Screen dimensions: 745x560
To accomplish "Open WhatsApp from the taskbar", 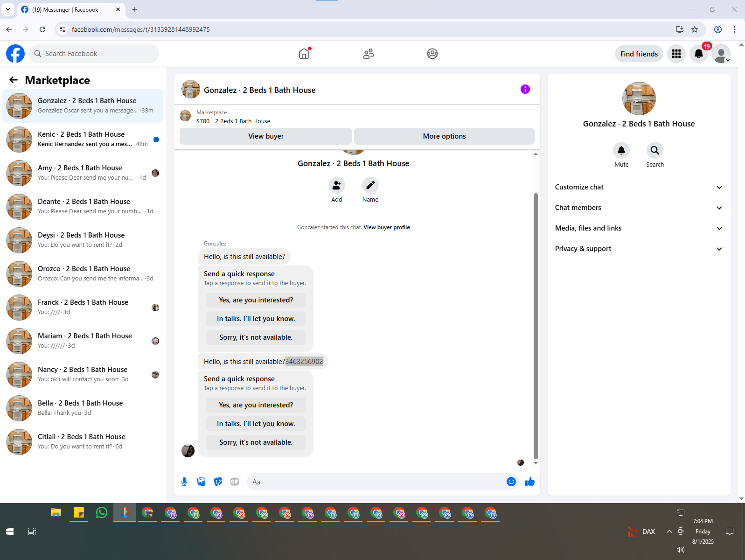I will pos(101,513).
